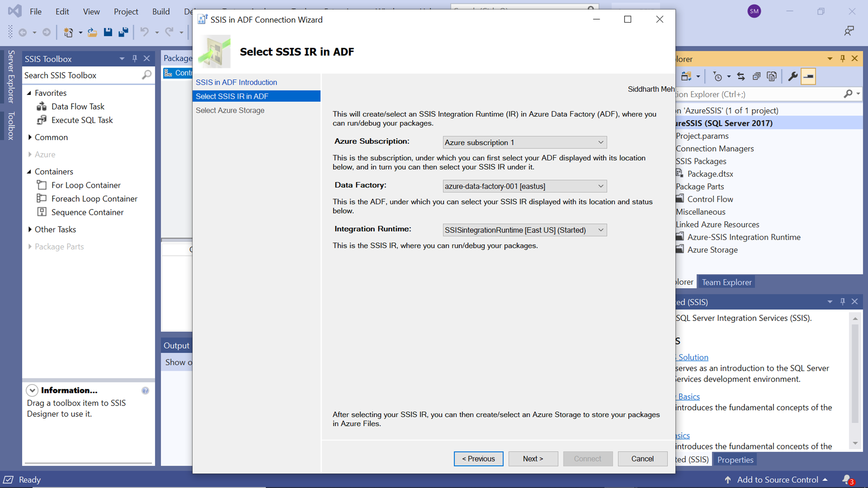The height and width of the screenshot is (488, 868).
Task: Collapse the Containers toolbox group
Action: pos(30,172)
